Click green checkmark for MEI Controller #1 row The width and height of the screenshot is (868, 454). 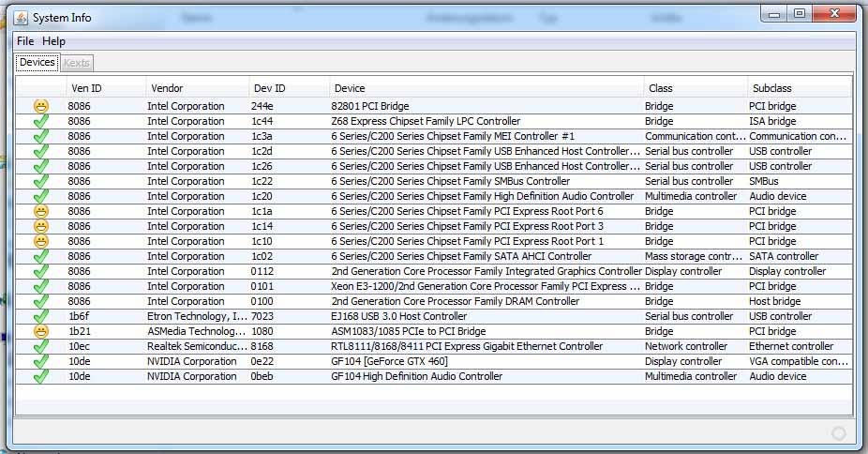pos(41,136)
